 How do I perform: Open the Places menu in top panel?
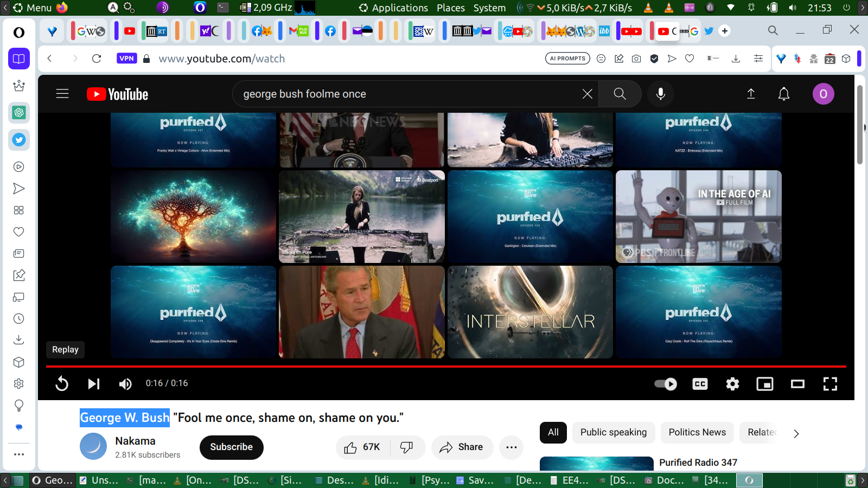450,8
